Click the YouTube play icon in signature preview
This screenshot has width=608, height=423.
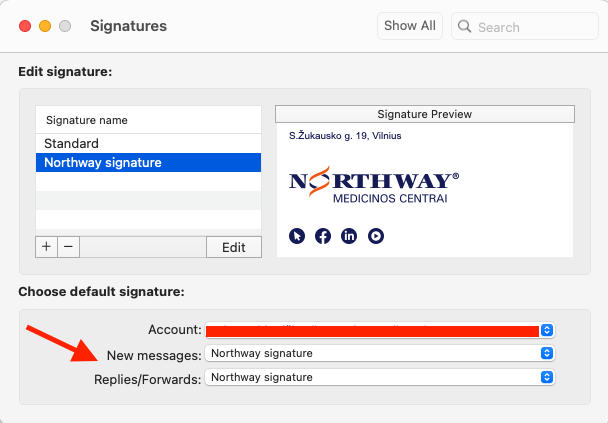pyautogui.click(x=376, y=236)
